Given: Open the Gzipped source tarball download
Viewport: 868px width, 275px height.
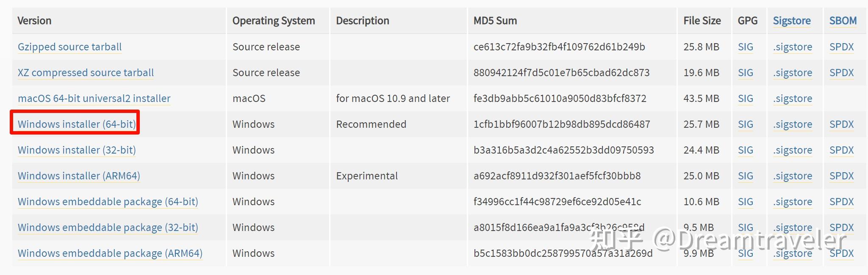Looking at the screenshot, I should click(69, 47).
